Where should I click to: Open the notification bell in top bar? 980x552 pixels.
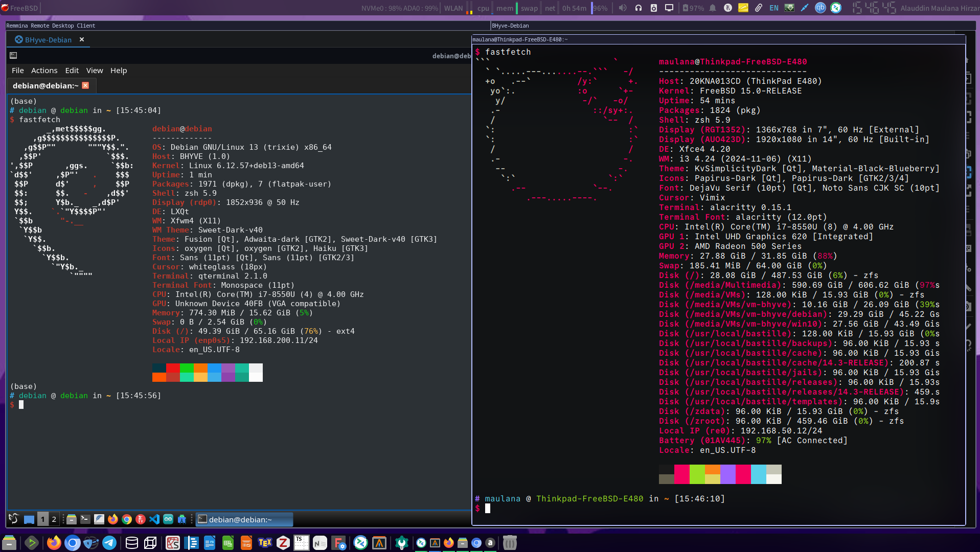[x=712, y=8]
